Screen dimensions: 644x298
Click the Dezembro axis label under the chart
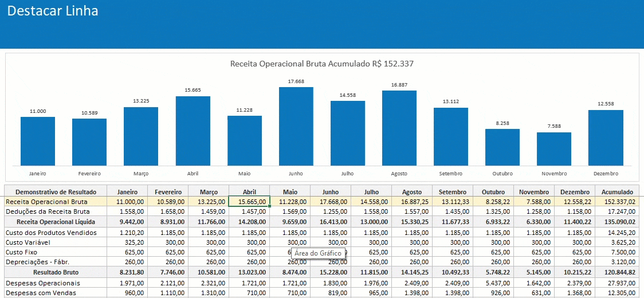click(606, 174)
